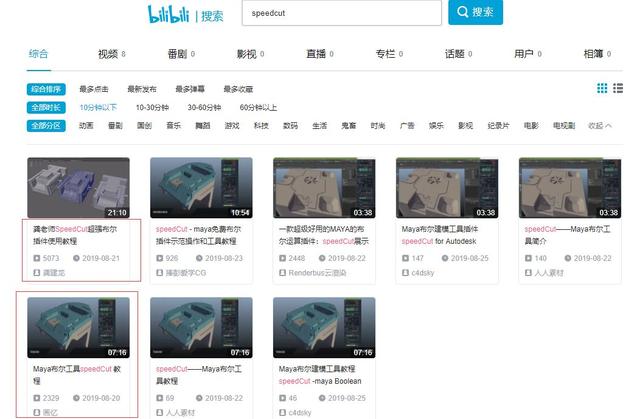This screenshot has height=419, width=640.
Task: Select 综合排序 sort option
Action: pyautogui.click(x=46, y=89)
